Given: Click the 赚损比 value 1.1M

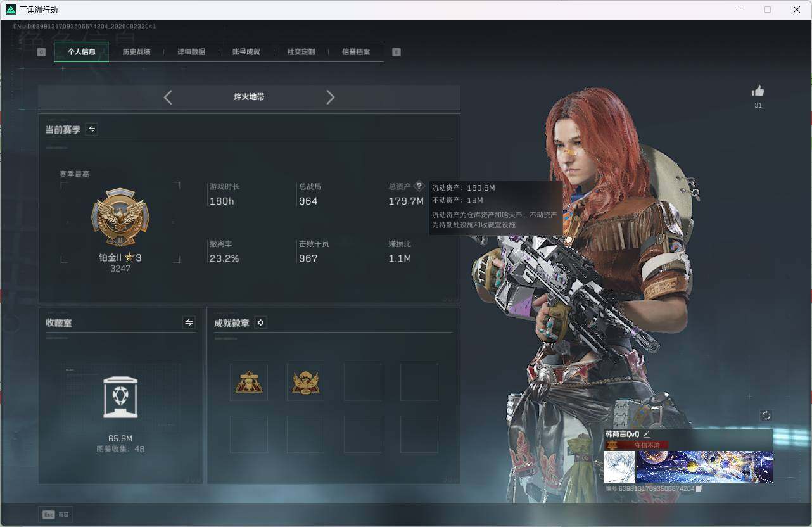Looking at the screenshot, I should click(x=400, y=258).
